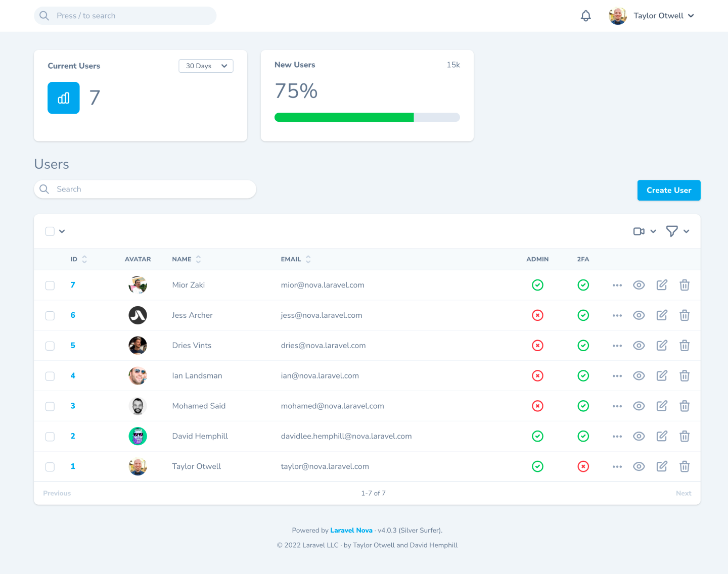Image resolution: width=728 pixels, height=574 pixels.
Task: Edit the David Hemphill user
Action: pos(662,436)
